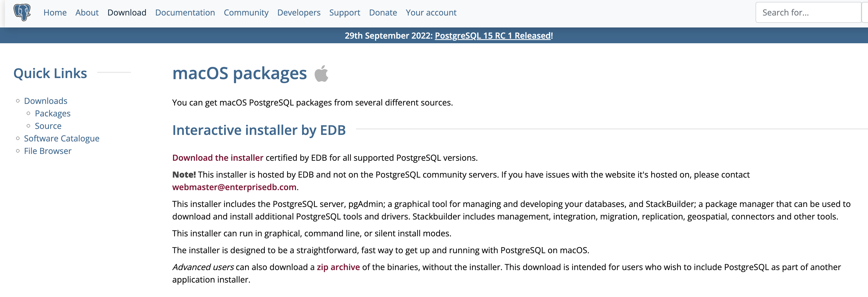Select Packages under Quick Links
Viewport: 868px width, 297px height.
(x=53, y=113)
